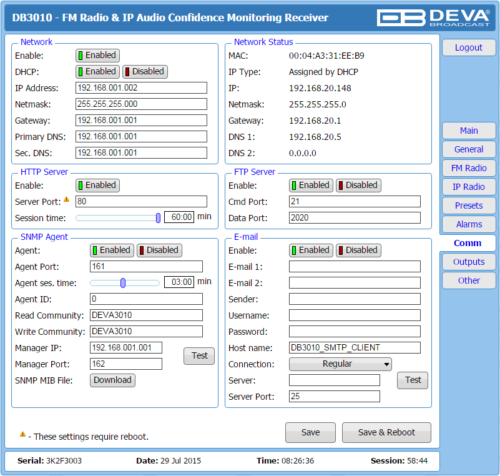Open the FM Radio tab
The width and height of the screenshot is (500, 476).
click(x=469, y=168)
